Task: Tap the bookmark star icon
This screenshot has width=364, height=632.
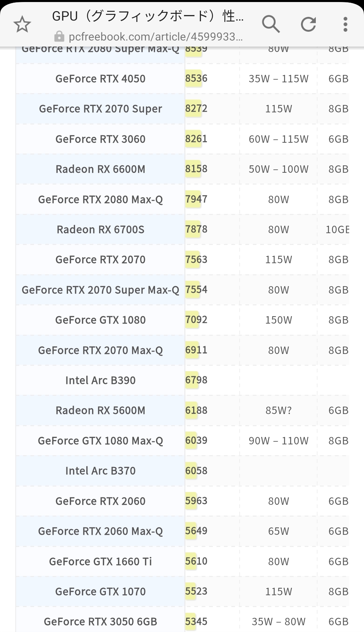Action: 22,25
